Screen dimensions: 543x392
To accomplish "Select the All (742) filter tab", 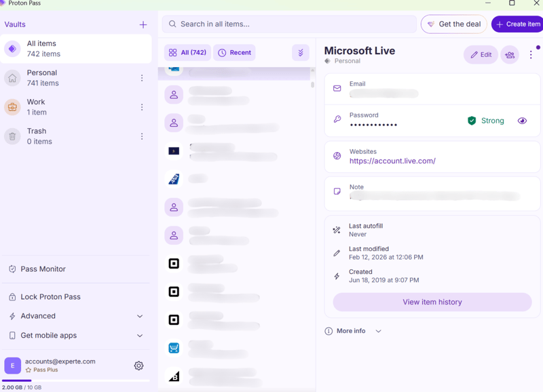I will 187,52.
